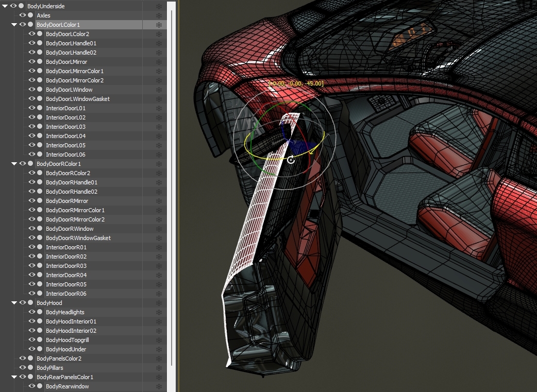537x392 pixels.
Task: Hide InteriorDoorR02 with eye icon
Action: click(x=32, y=256)
